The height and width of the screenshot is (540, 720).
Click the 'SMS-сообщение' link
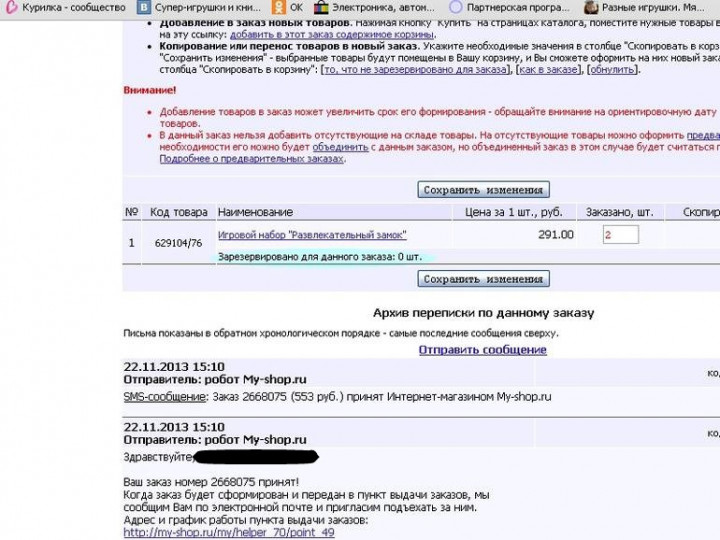point(164,397)
